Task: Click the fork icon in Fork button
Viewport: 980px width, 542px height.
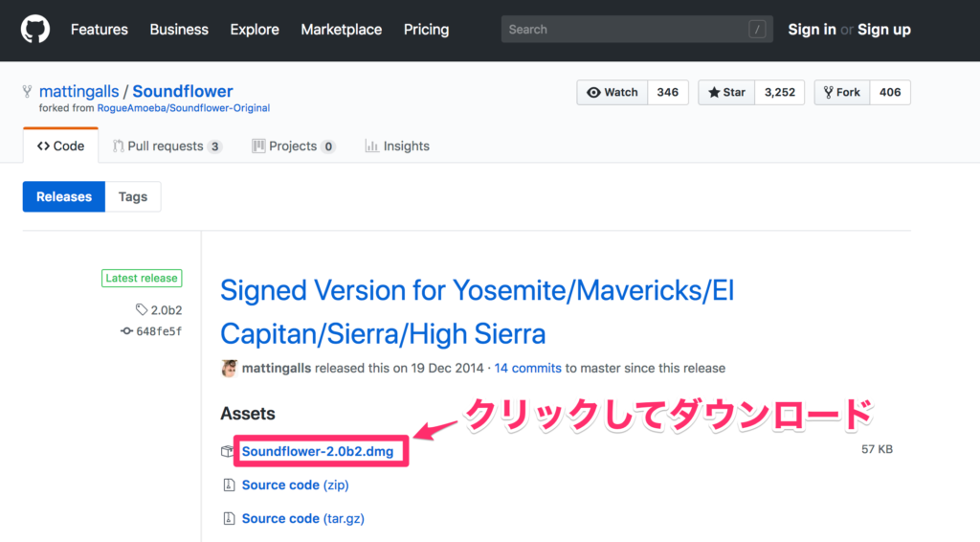Action: coord(829,93)
